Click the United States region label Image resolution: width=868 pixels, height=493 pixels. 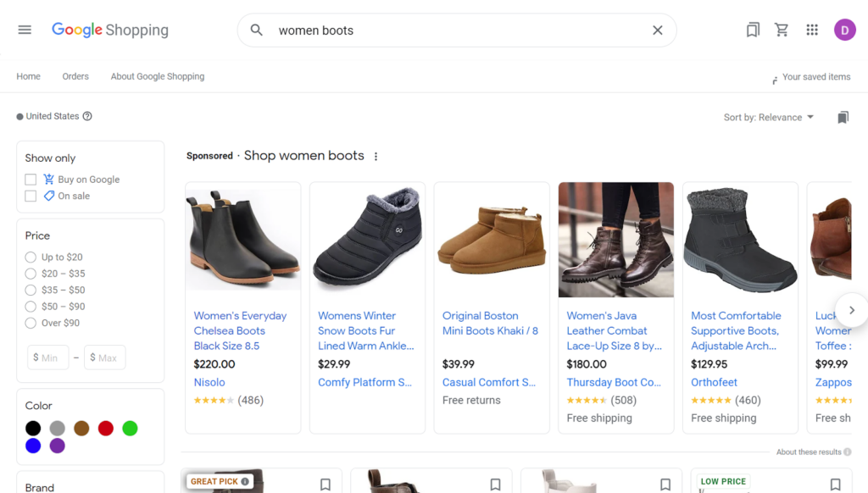pyautogui.click(x=53, y=116)
